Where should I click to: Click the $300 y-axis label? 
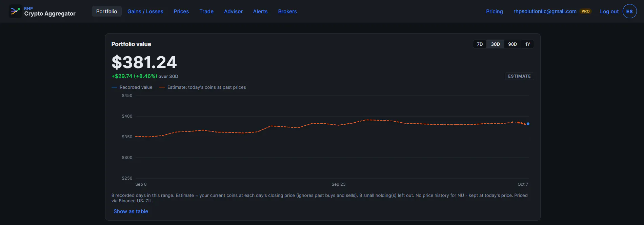127,157
